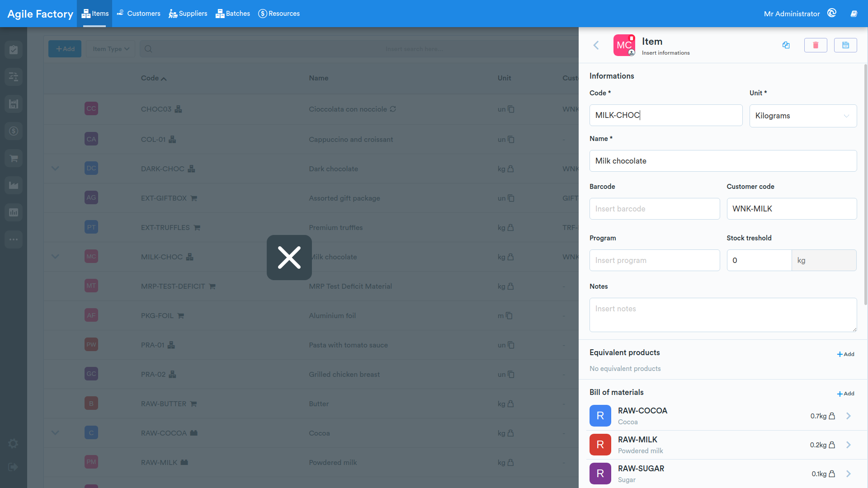The height and width of the screenshot is (488, 868).
Task: Click the save disk icon in Item panel
Action: coord(845,45)
